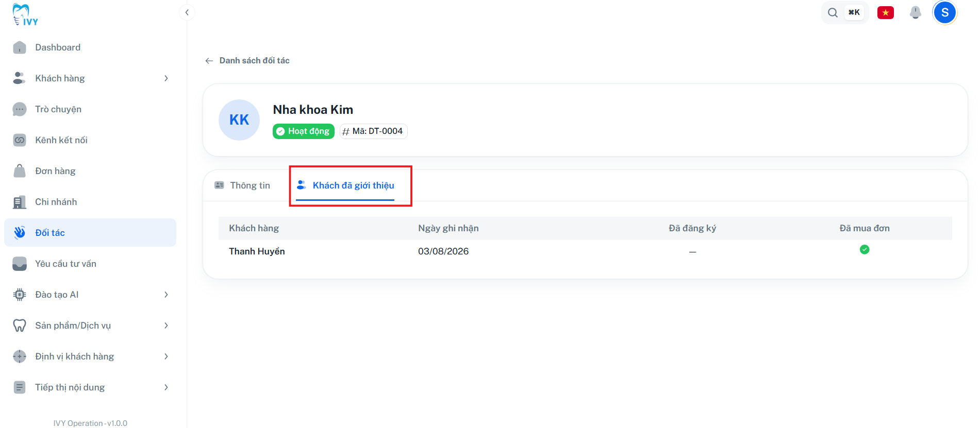Viewport: 980px width, 428px height.
Task: Collapse the sidebar with the chevron button
Action: (x=187, y=12)
